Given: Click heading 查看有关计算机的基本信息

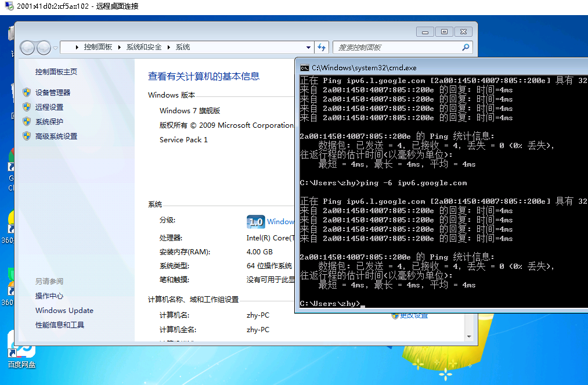Looking at the screenshot, I should 204,77.
